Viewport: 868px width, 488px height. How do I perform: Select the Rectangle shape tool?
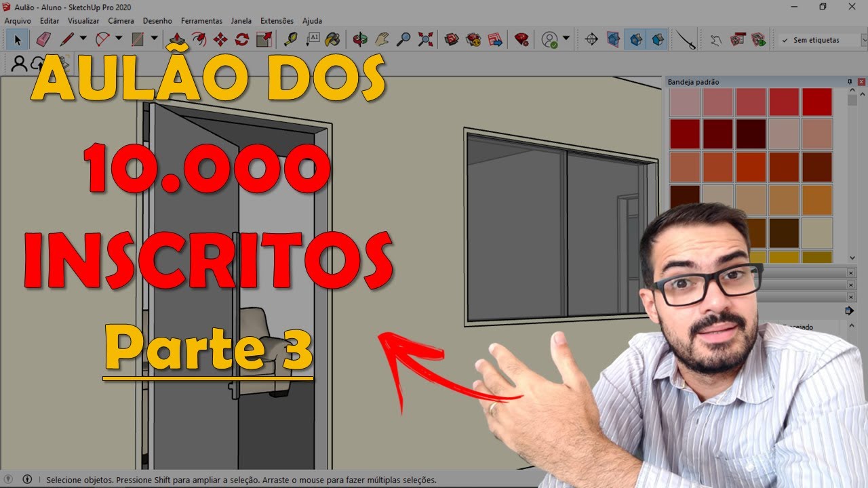(x=138, y=39)
